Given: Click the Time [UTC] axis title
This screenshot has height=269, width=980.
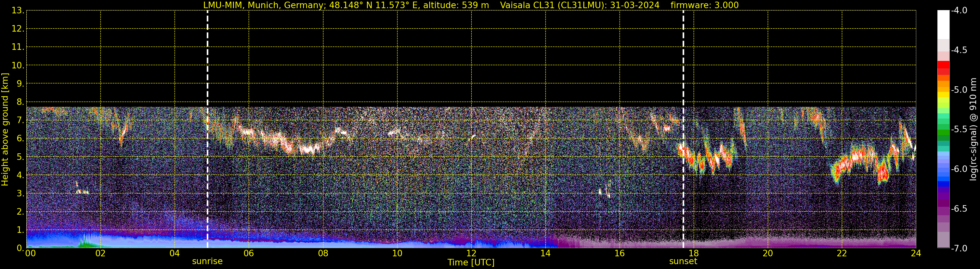Looking at the screenshot, I should (x=471, y=262).
